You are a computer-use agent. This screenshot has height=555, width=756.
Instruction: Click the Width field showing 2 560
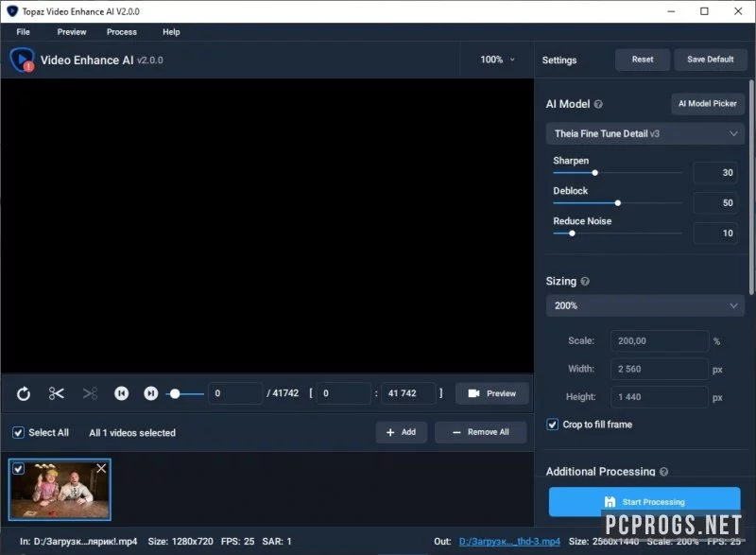coord(660,369)
